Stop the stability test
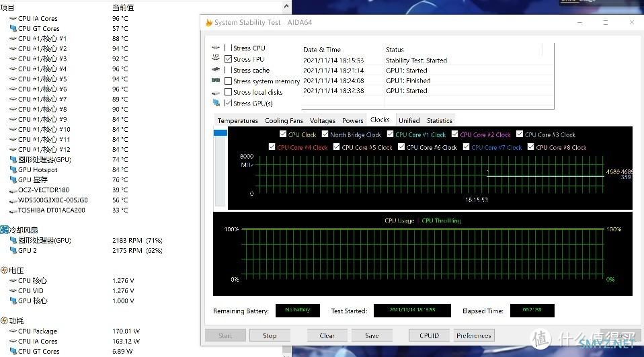644x357 pixels. point(270,335)
